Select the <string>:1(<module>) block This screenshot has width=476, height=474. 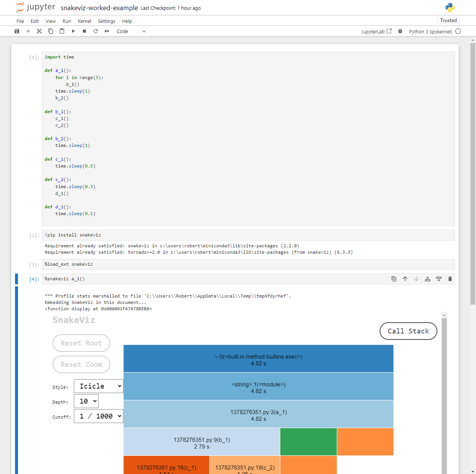click(258, 386)
